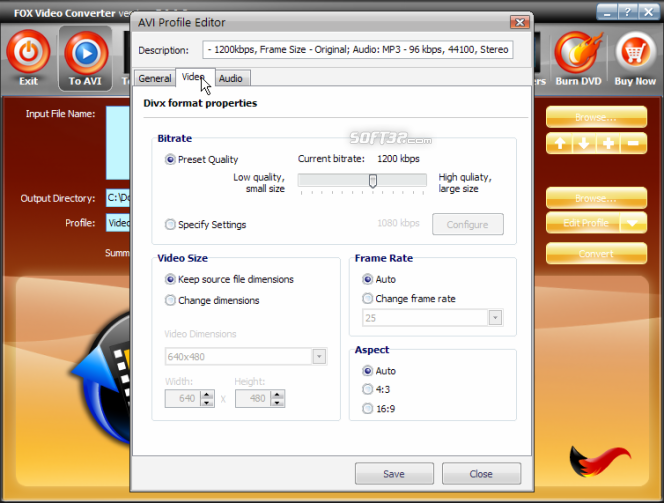Click 'Divx format properties' heading

(x=200, y=103)
